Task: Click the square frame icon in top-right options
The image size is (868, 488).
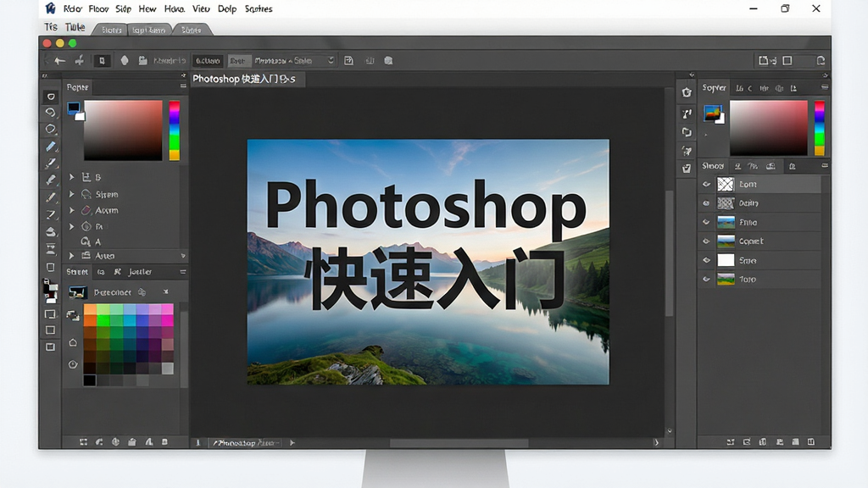Action: coord(787,61)
